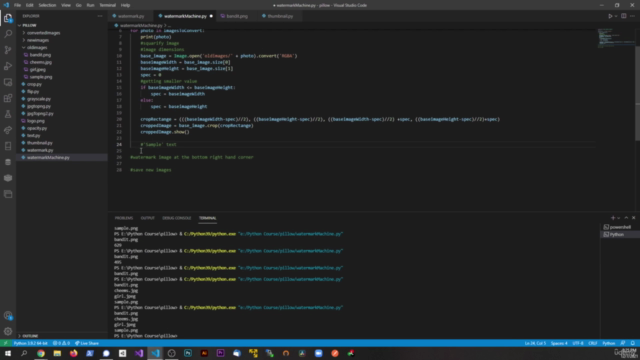Open the editor More Actions ellipsis

[x=632, y=16]
